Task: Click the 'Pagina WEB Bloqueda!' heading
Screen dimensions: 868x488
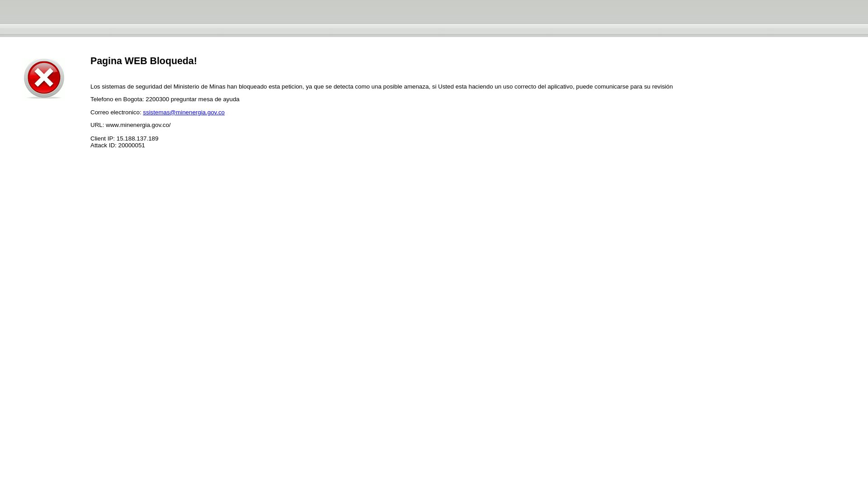Action: click(x=143, y=61)
